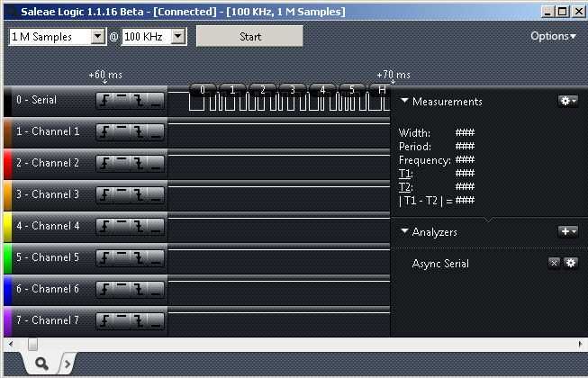Screen dimensions: 588x378
Task: Set falling edge trigger on Channel 3
Action: point(140,194)
